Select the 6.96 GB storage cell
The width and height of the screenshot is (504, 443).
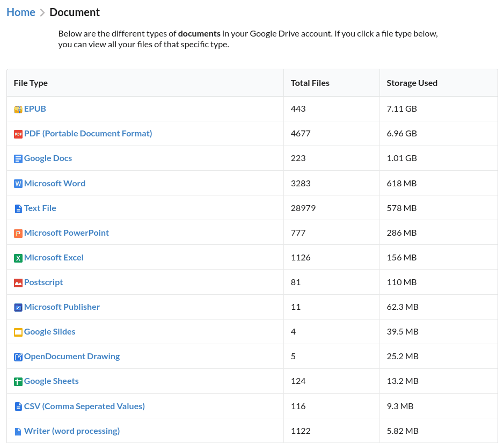coord(439,133)
